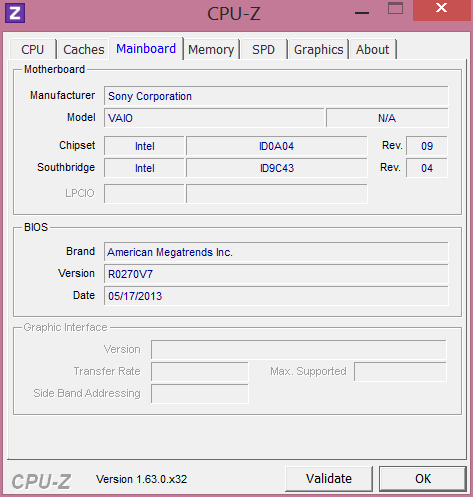Click the OK button
This screenshot has height=497, width=473.
[x=423, y=479]
